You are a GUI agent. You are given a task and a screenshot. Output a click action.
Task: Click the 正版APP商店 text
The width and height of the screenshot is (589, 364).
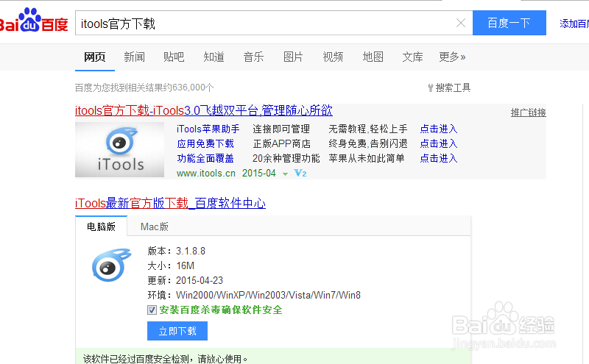[x=282, y=143]
